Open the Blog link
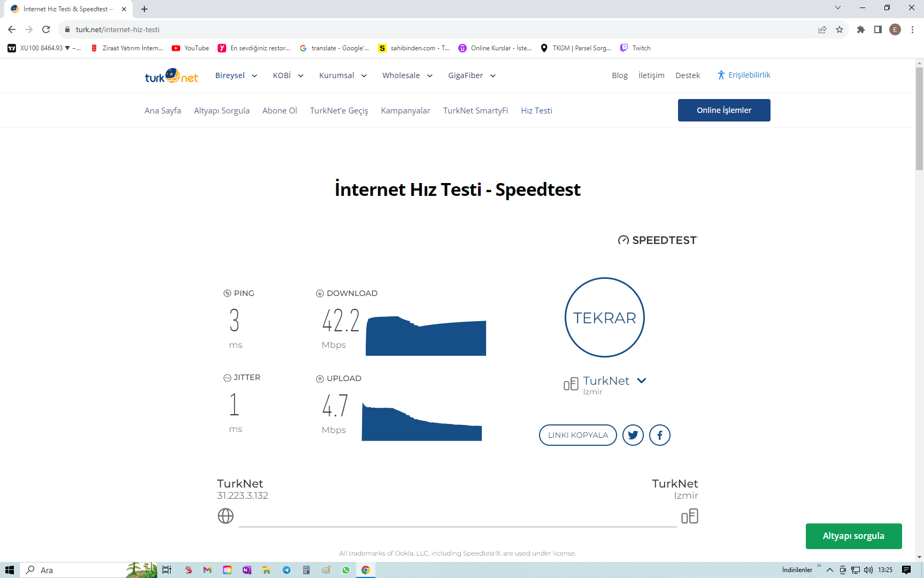924x578 pixels. pyautogui.click(x=620, y=75)
